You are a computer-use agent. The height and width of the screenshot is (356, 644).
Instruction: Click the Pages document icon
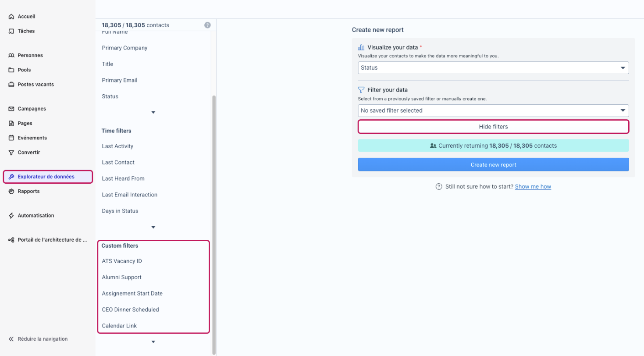click(11, 123)
